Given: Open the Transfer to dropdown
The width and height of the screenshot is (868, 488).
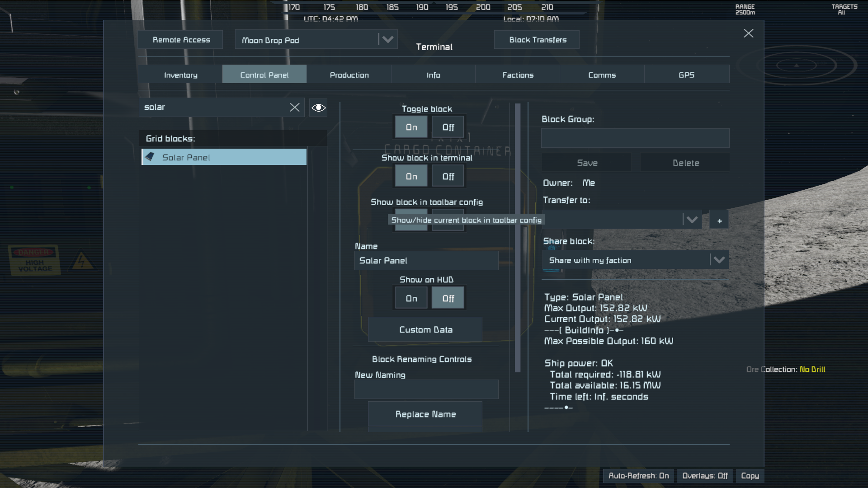Looking at the screenshot, I should (691, 220).
